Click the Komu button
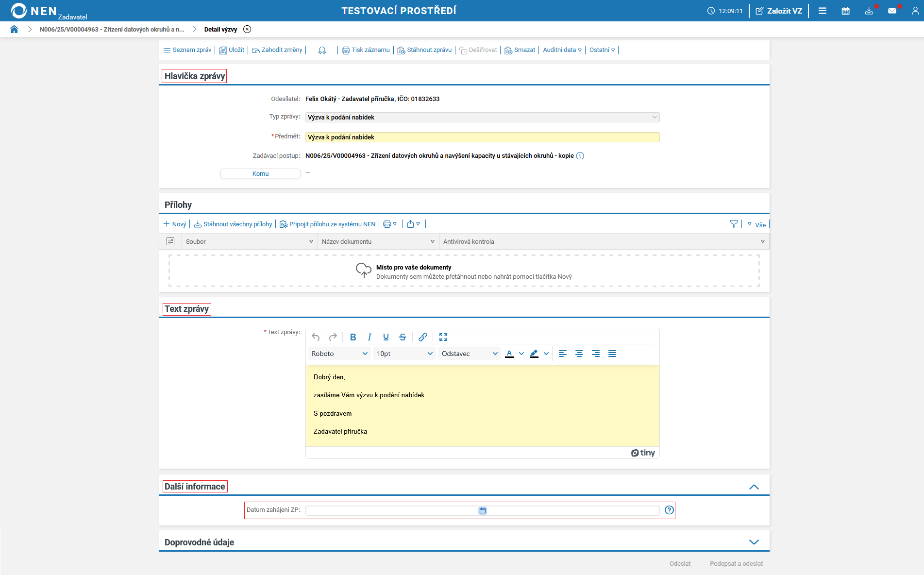This screenshot has width=924, height=575. (x=260, y=173)
